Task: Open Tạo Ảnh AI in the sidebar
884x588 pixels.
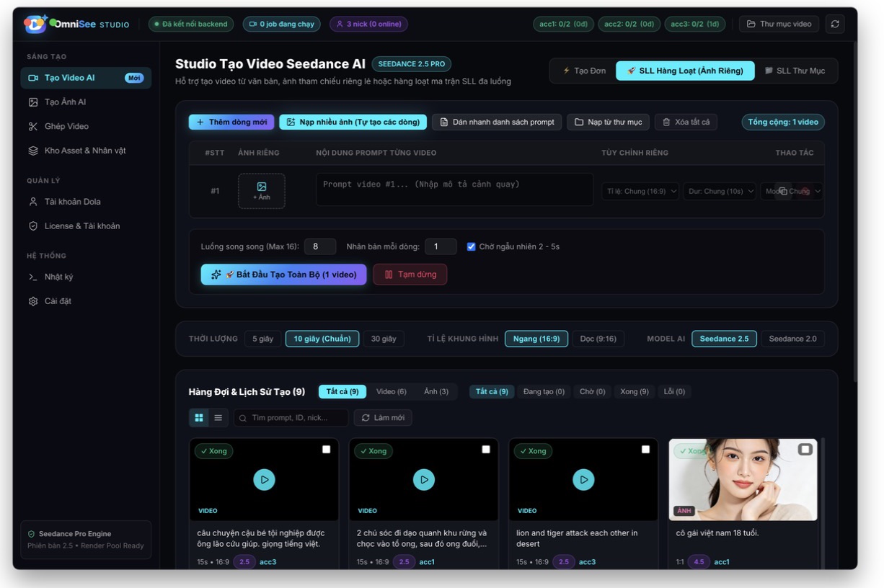Action: [86, 102]
